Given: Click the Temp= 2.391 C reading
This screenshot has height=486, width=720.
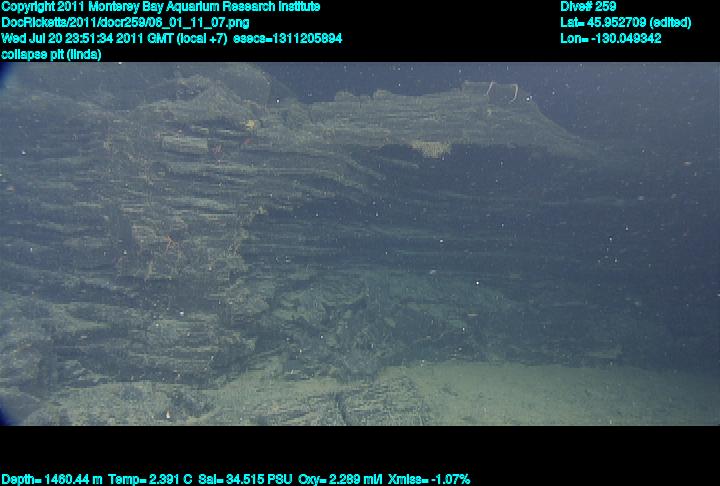Looking at the screenshot, I should [150, 480].
